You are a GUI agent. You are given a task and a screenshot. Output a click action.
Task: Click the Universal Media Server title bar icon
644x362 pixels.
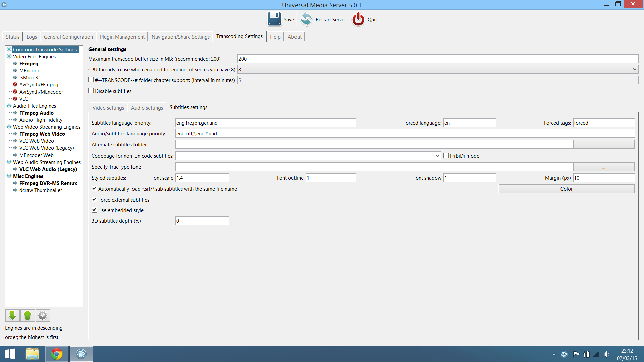(4, 5)
